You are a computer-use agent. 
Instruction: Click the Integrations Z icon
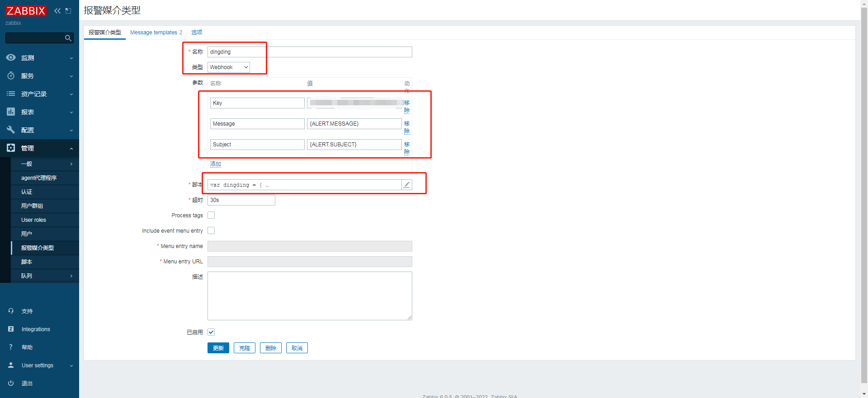pos(11,329)
